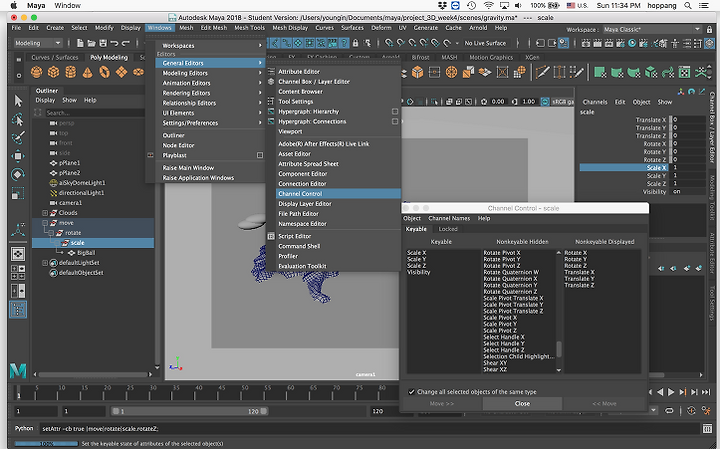This screenshot has height=449, width=720.
Task: Toggle Change all selected objects checkbox
Action: coord(411,392)
